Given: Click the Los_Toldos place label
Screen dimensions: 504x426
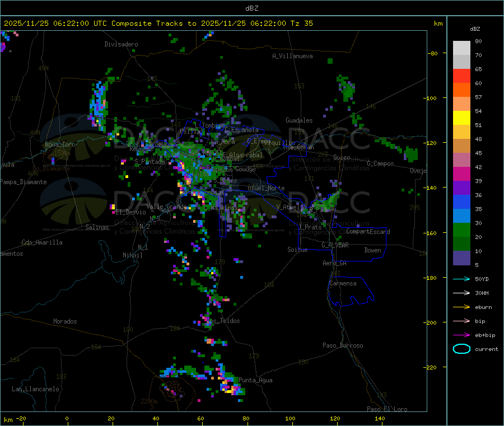Looking at the screenshot, I should pos(223,321).
